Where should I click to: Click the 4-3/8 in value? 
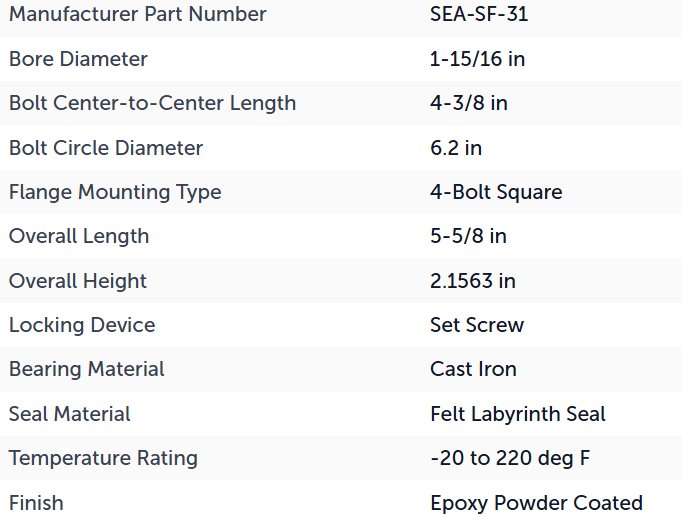(468, 103)
